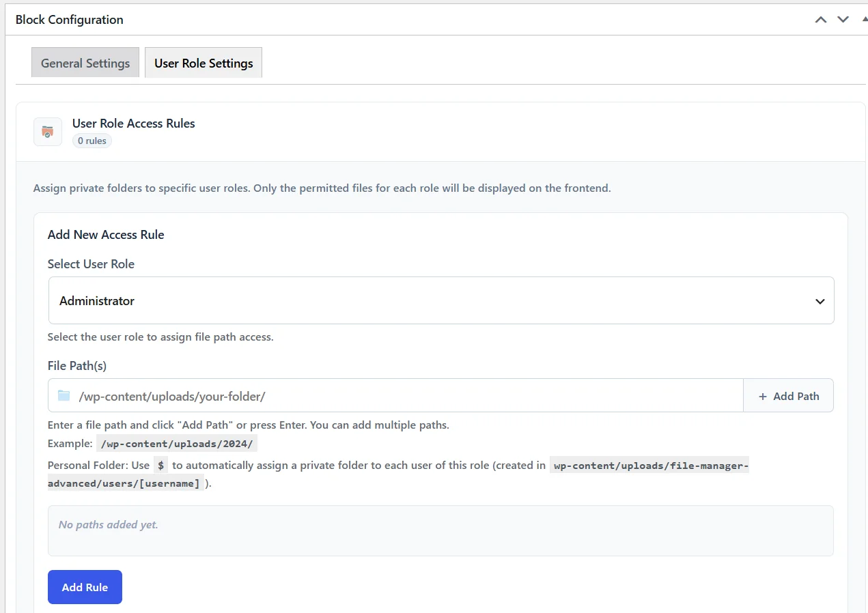The height and width of the screenshot is (613, 868).
Task: Click the example path /wp-content/uploads/2024/
Action: coord(177,444)
